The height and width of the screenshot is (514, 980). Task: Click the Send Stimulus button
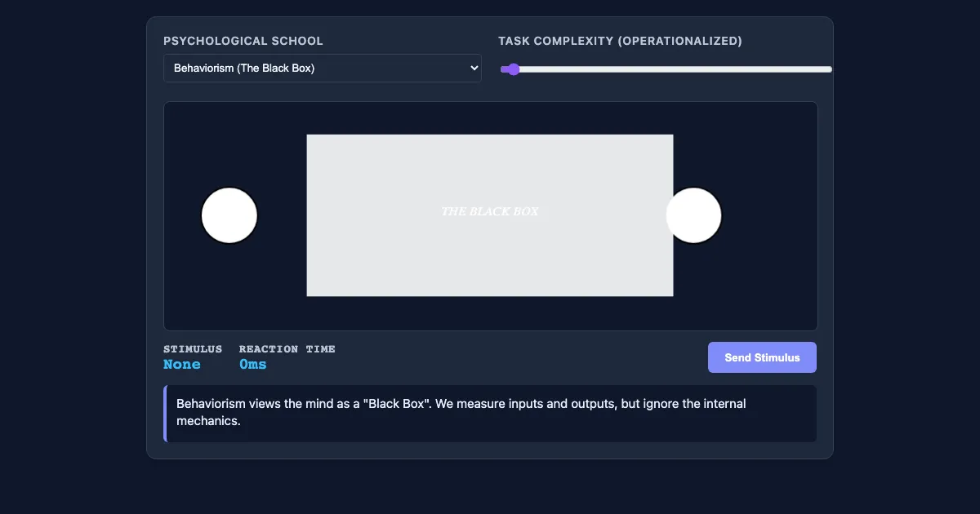pyautogui.click(x=762, y=357)
